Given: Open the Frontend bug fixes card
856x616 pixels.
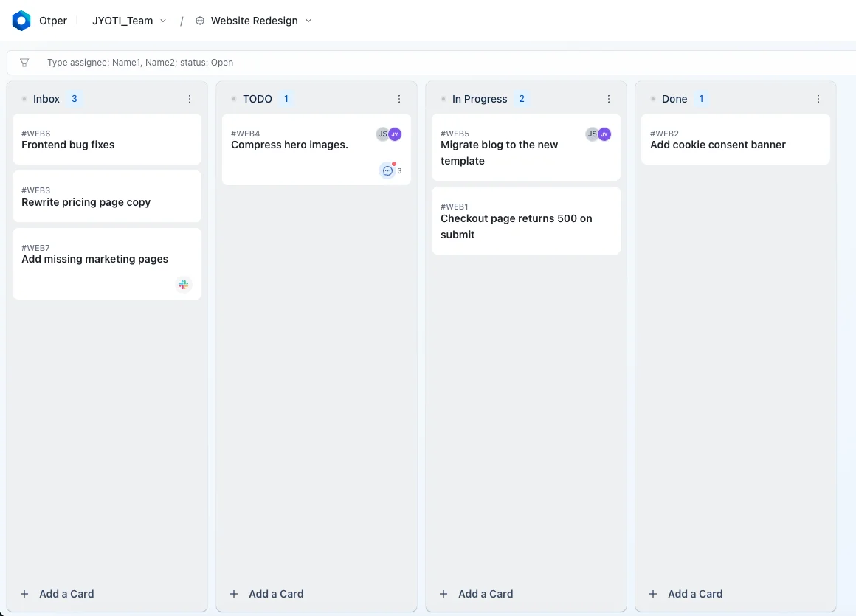Looking at the screenshot, I should tap(107, 139).
